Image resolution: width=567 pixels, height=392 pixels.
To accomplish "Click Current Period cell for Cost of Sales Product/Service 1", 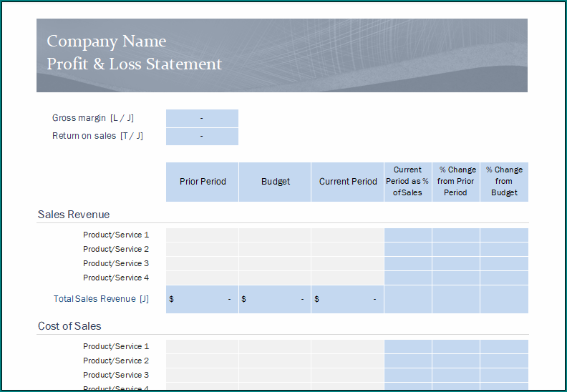I will coord(347,346).
